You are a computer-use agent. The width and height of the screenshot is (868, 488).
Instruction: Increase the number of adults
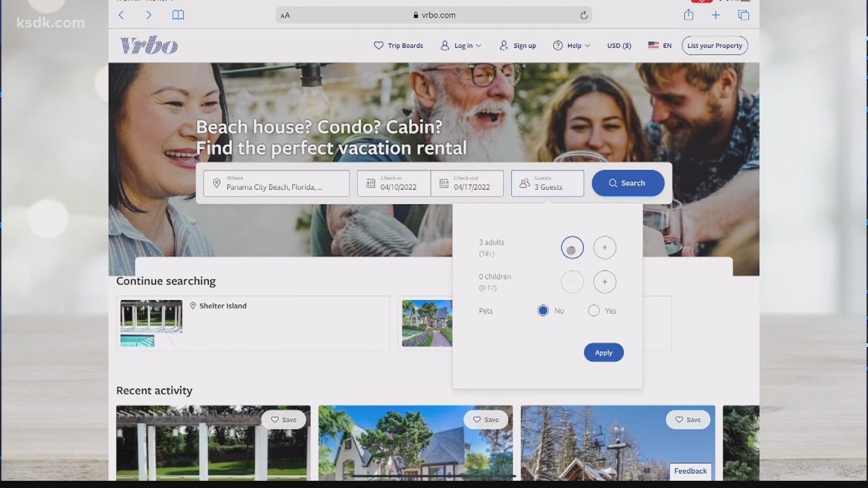(605, 248)
